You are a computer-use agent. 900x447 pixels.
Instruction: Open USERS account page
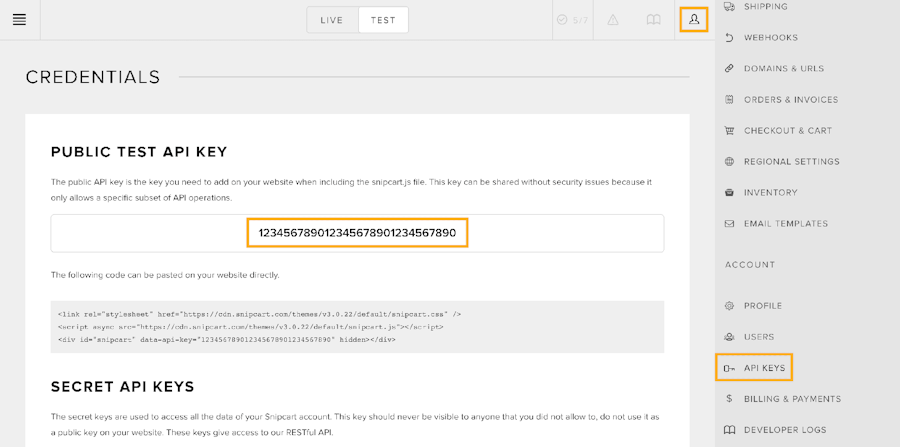(759, 337)
